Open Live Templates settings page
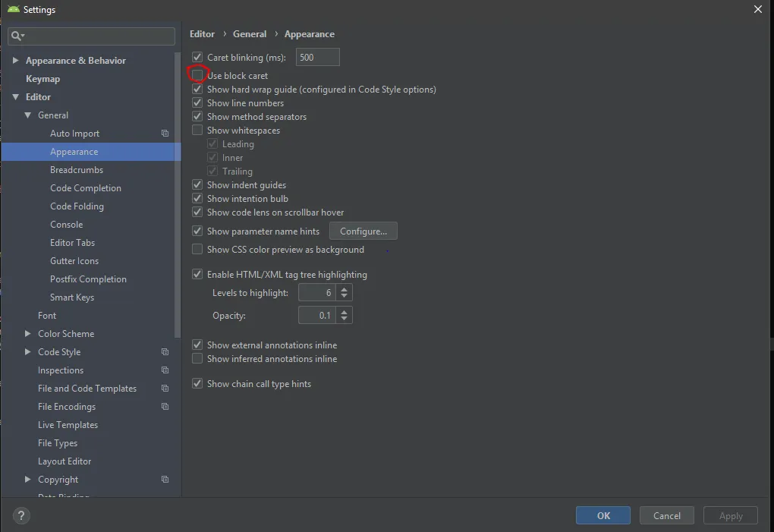The height and width of the screenshot is (532, 774). click(x=68, y=425)
